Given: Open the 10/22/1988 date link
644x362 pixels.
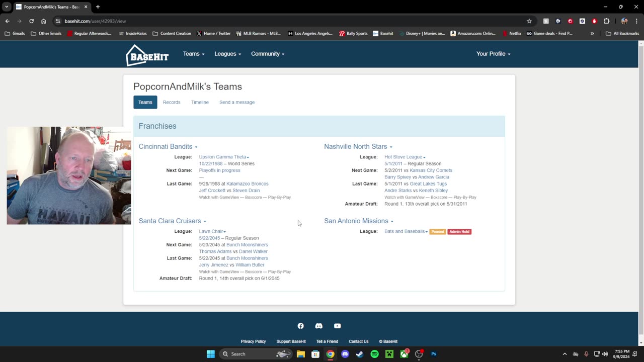Looking at the screenshot, I should 210,163.
